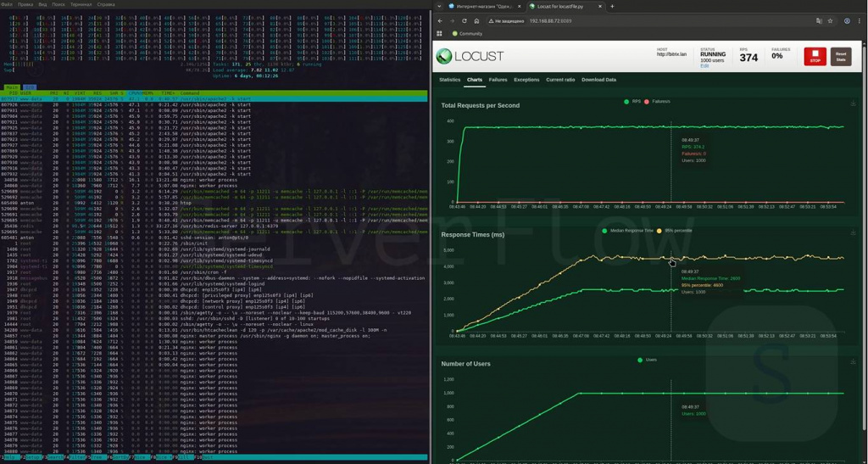Image resolution: width=868 pixels, height=464 pixels.
Task: Click the F1 Help button in htop
Action: [x=9, y=458]
